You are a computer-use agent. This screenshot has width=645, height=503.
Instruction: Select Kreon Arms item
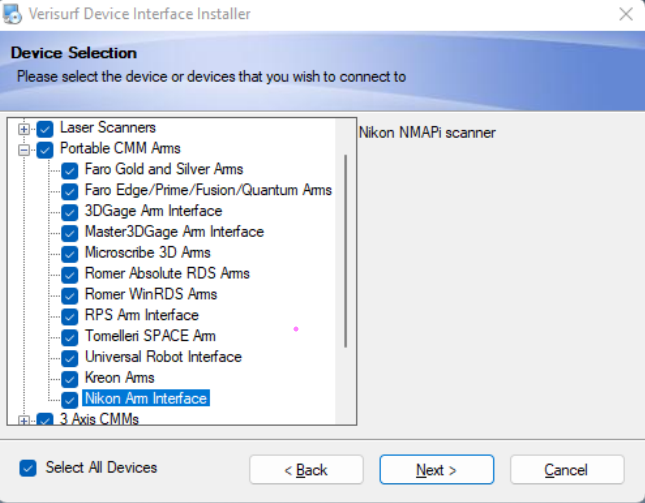(120, 378)
